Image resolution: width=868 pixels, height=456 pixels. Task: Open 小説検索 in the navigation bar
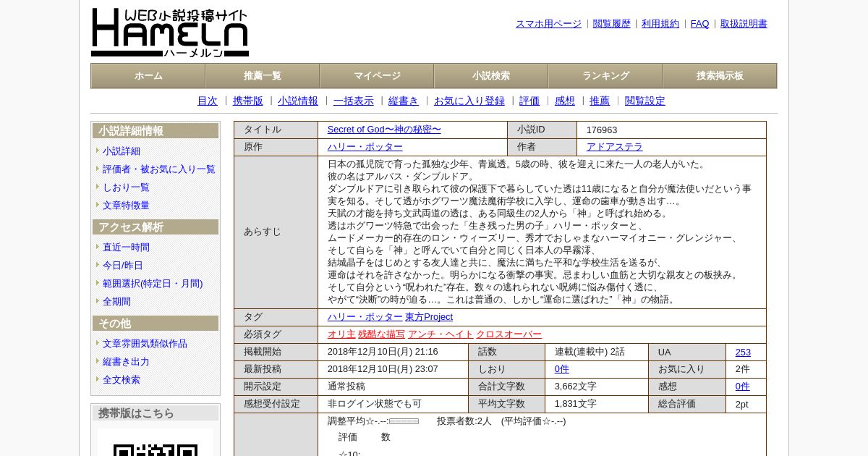[x=491, y=76]
